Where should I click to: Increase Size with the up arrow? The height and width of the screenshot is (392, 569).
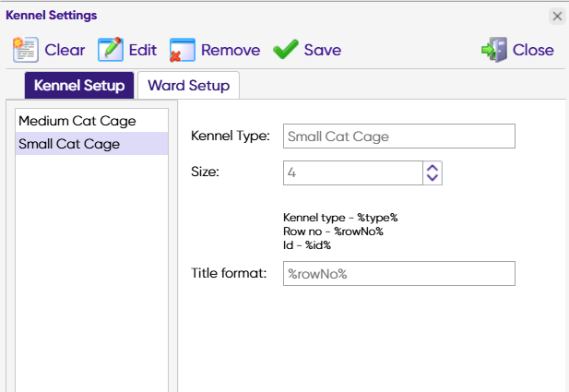[433, 168]
